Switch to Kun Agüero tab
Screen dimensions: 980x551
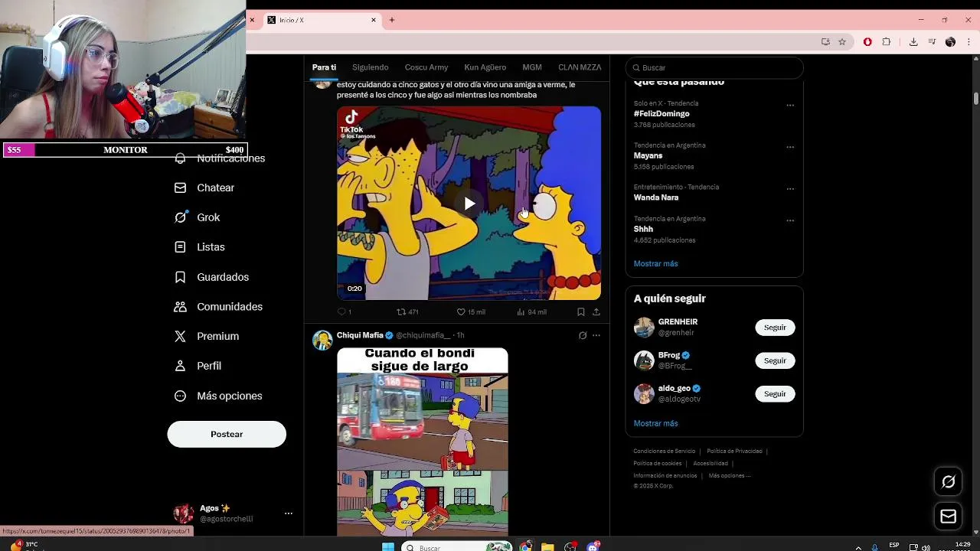pos(485,67)
